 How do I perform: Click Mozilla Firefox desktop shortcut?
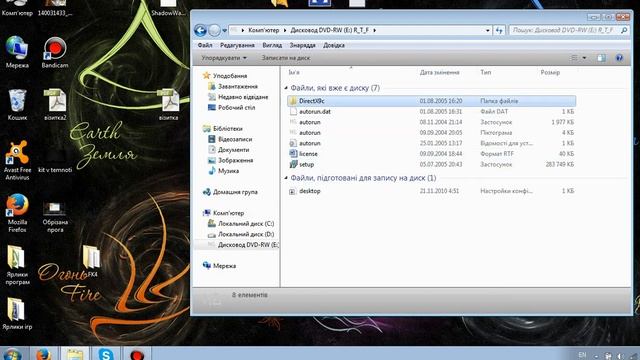pos(17,213)
